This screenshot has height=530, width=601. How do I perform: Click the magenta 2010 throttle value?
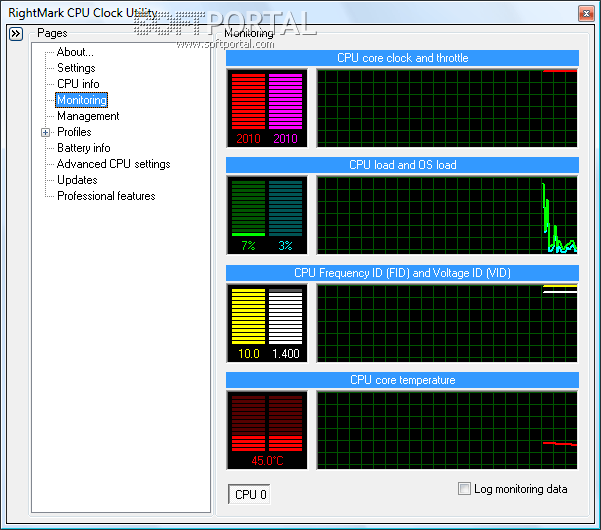click(286, 139)
